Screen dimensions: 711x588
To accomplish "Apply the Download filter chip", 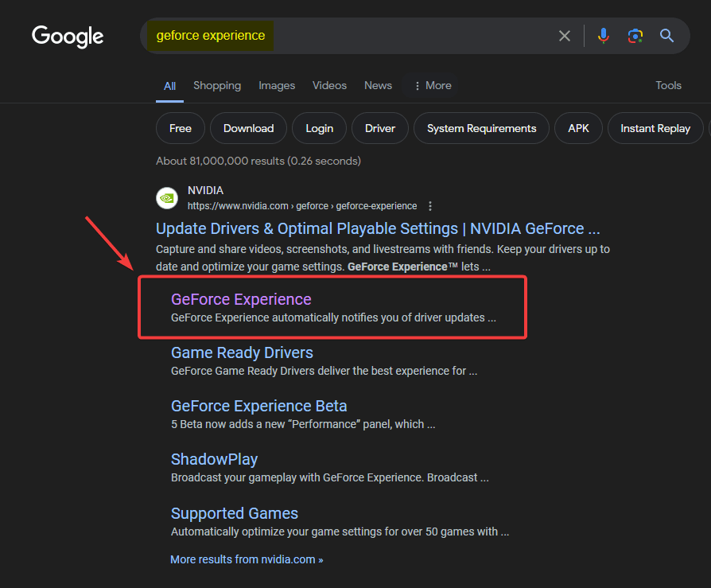I will 248,128.
